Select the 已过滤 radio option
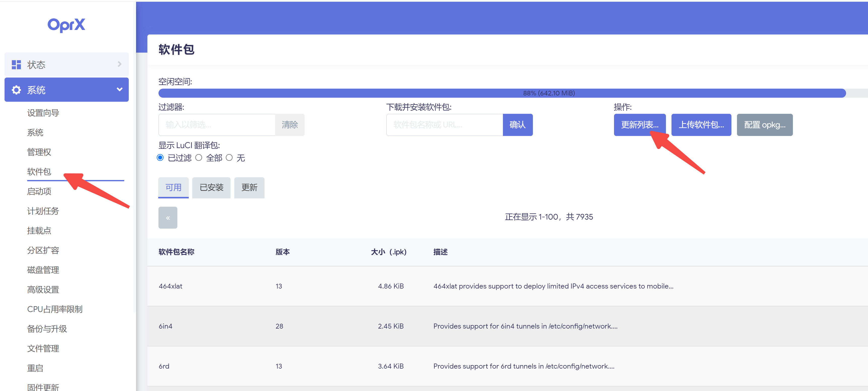Screen dimensions: 868x391 point(160,158)
